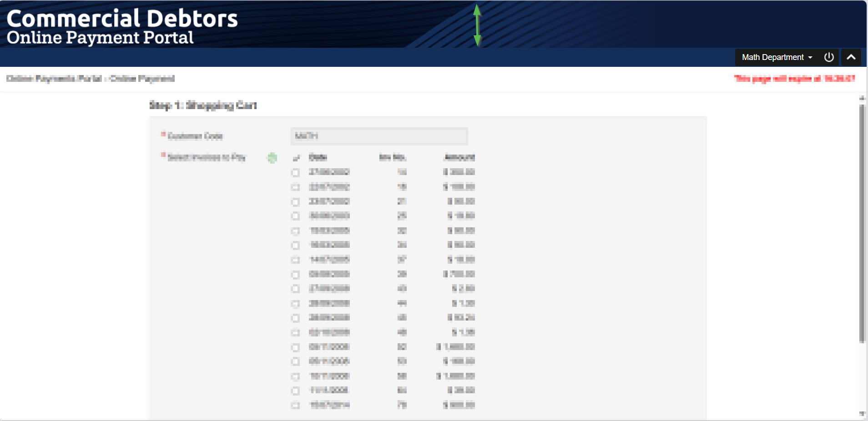This screenshot has height=421, width=868.
Task: Click the Online Payments Portal breadcrumb link
Action: [x=54, y=79]
